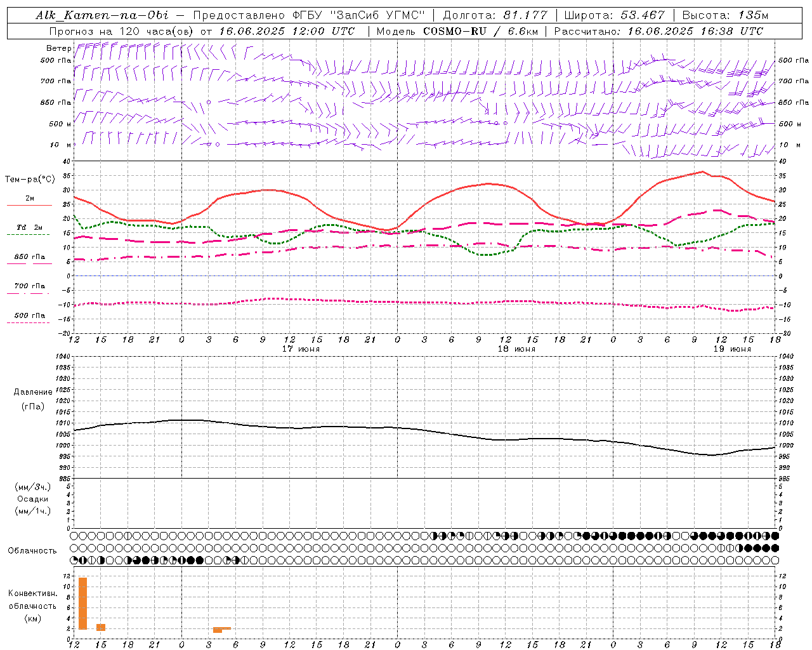This screenshot has height=650, width=812.
Task: Click the elevation text Высота: 135м
Action: tap(725, 15)
